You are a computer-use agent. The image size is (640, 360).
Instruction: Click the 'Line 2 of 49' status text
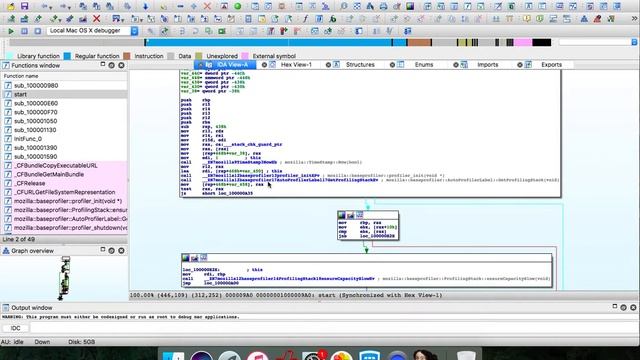pos(19,240)
